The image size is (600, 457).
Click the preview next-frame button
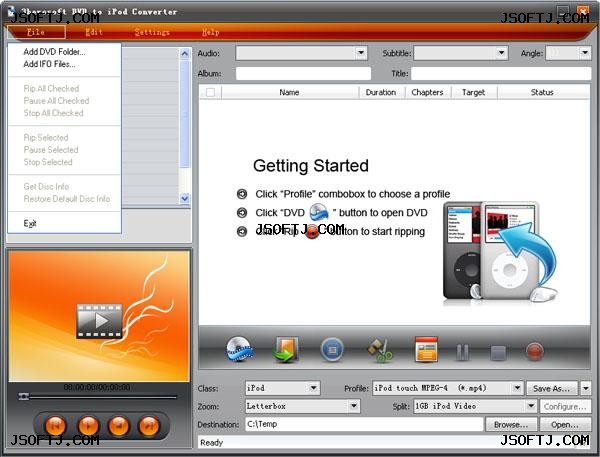149,425
